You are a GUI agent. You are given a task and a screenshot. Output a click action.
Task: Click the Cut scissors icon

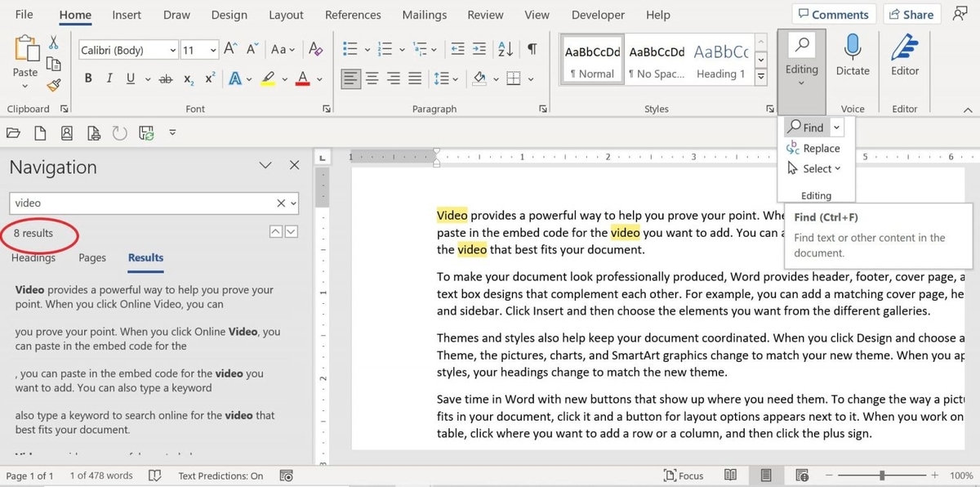coord(54,42)
